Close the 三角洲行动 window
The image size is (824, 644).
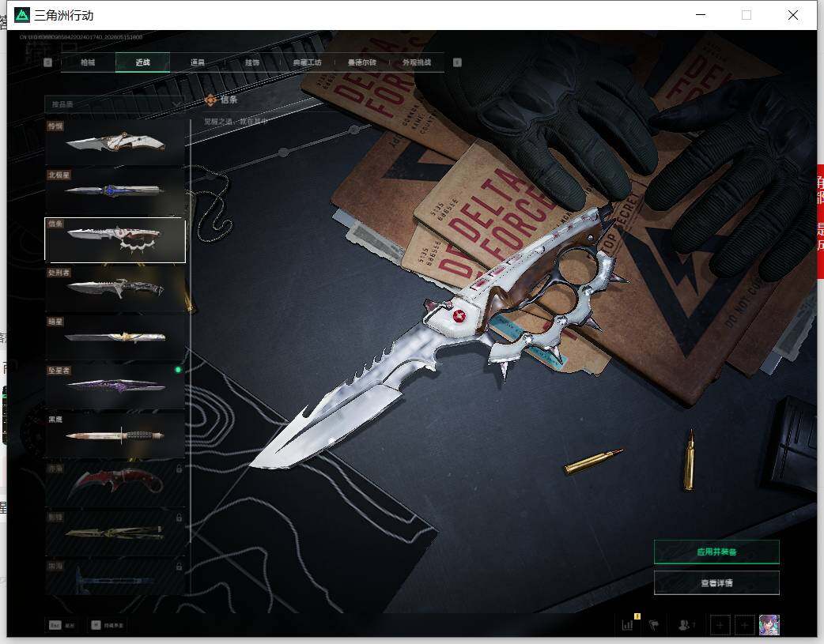click(793, 15)
